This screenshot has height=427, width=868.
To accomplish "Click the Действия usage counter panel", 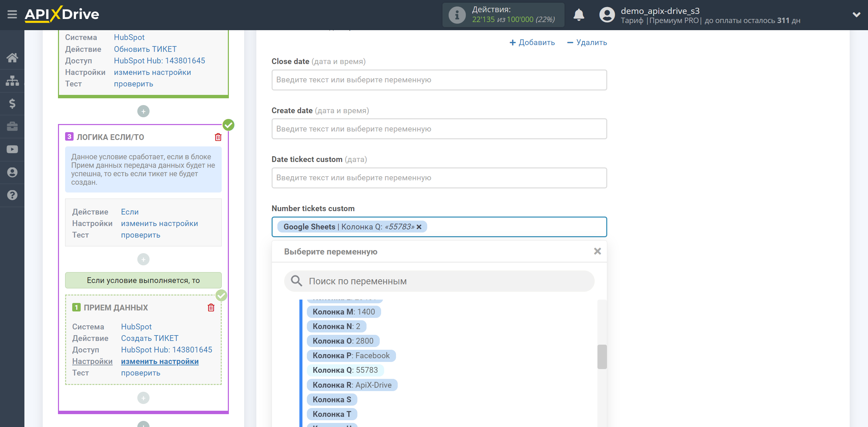I will click(x=503, y=15).
